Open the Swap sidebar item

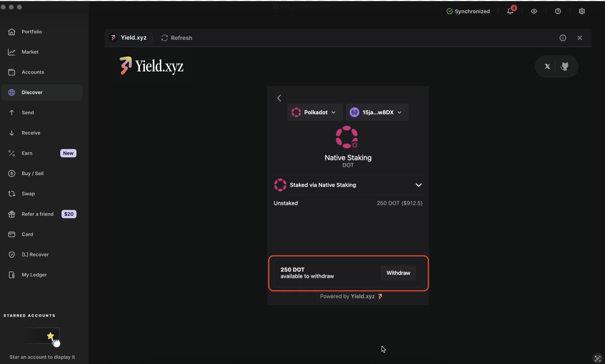point(28,194)
